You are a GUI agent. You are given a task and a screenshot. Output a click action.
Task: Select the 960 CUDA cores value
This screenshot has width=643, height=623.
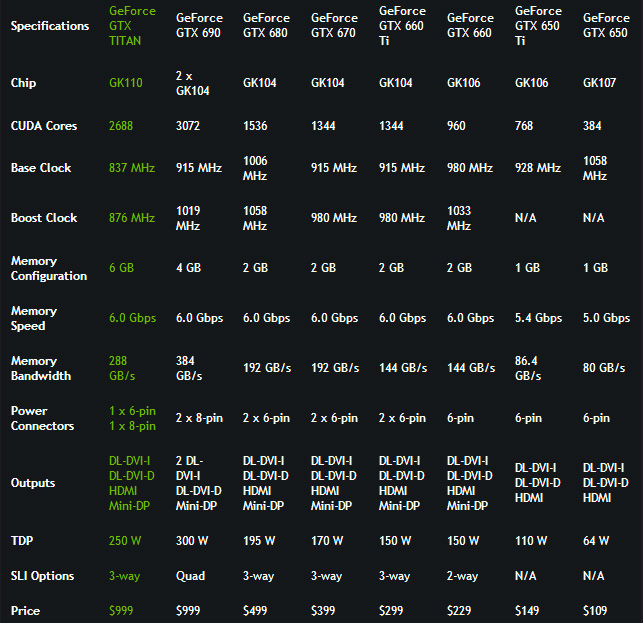tap(456, 126)
